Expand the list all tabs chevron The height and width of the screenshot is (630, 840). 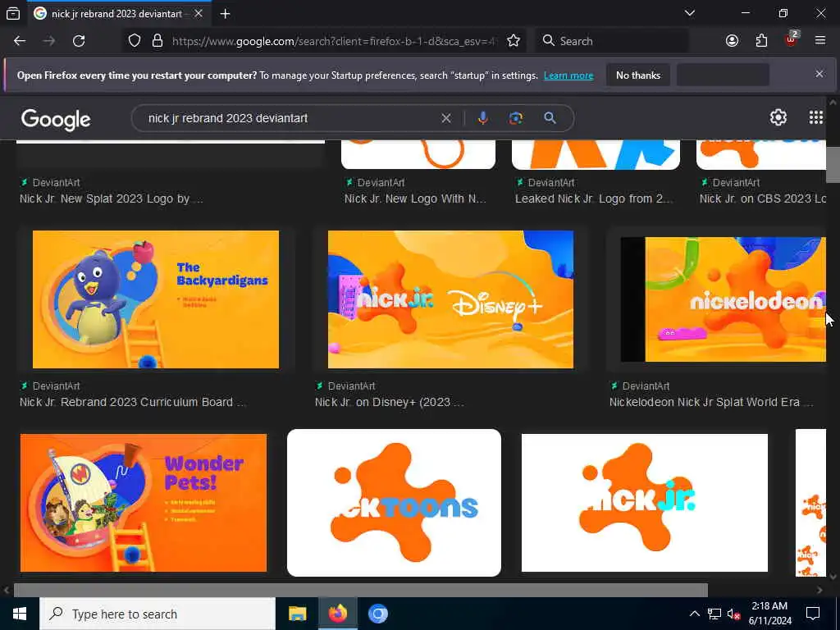(x=689, y=13)
